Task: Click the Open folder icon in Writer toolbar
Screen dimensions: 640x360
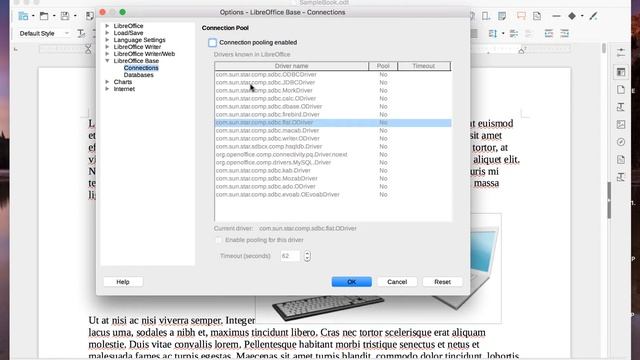Action: coord(44,16)
